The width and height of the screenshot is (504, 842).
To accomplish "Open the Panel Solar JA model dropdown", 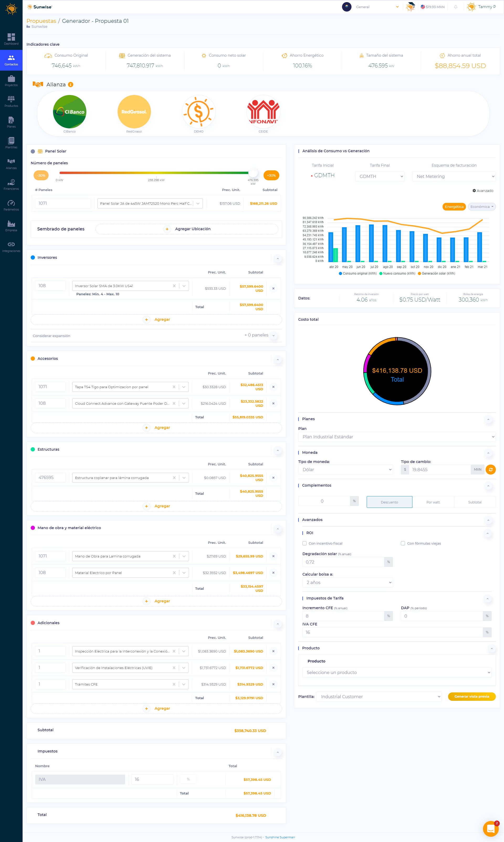I will [x=150, y=203].
